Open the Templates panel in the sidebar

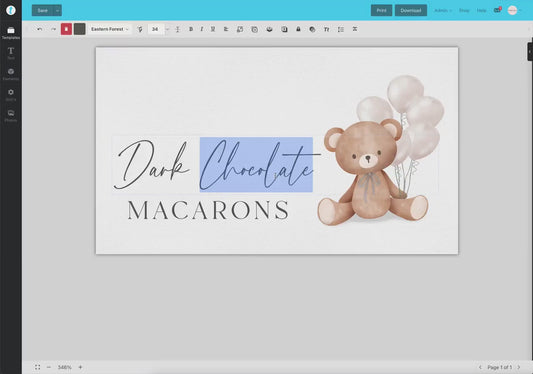[11, 33]
